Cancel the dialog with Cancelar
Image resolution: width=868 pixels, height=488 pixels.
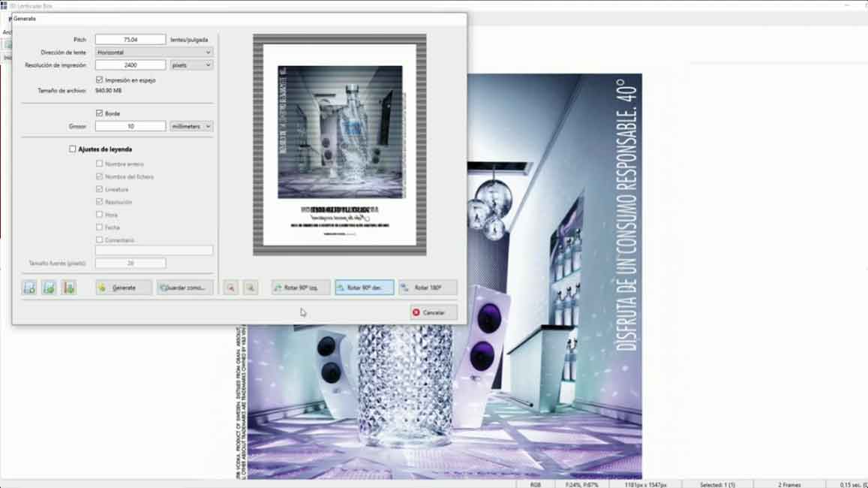[x=434, y=312]
